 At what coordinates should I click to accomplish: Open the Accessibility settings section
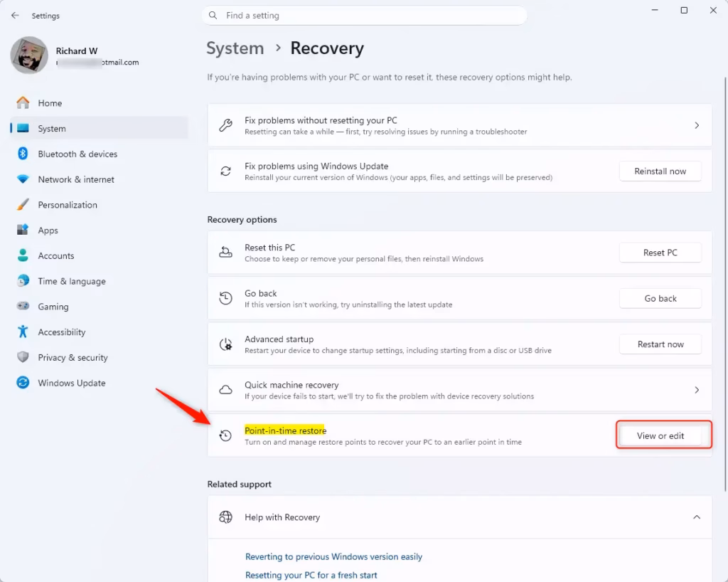pos(100,332)
